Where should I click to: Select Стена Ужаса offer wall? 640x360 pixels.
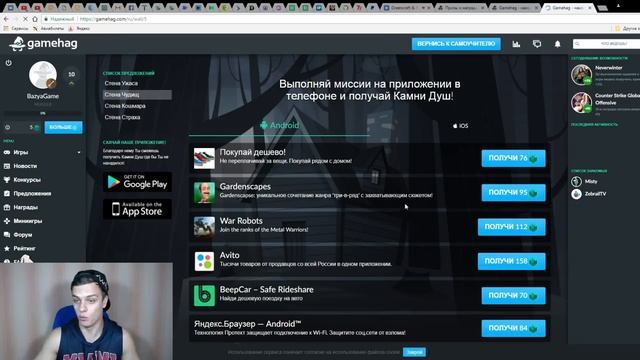click(x=121, y=83)
